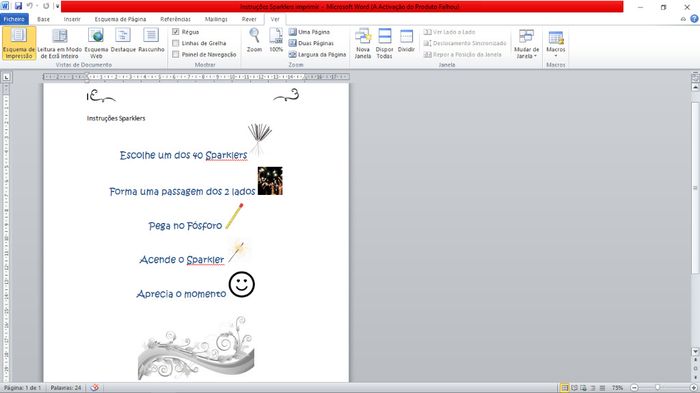Select the Esquema de Impressão view

tap(18, 43)
